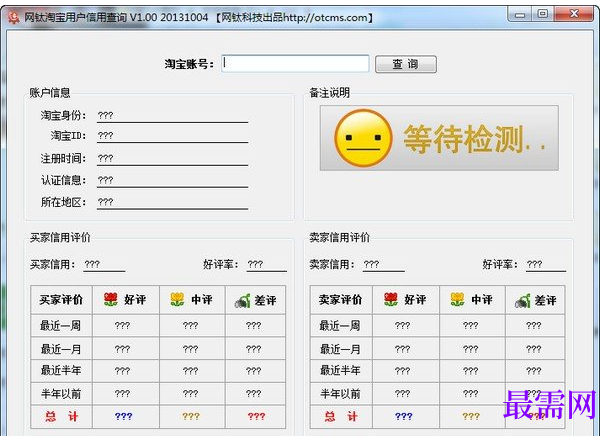Click 最近半年 row label in 买家评价 table

pyautogui.click(x=60, y=371)
